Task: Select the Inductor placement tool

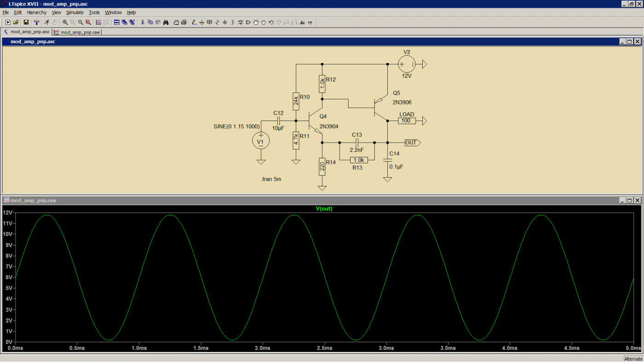Action: click(x=232, y=22)
